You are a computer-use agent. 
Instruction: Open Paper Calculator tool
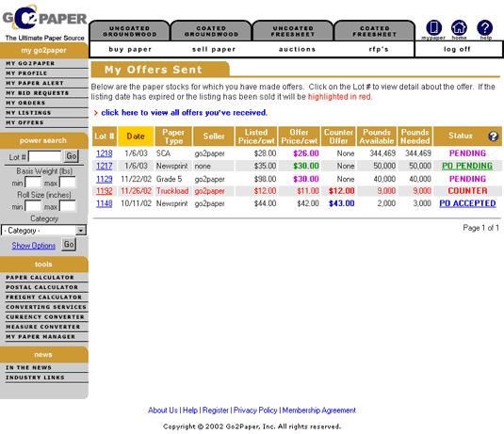pos(40,277)
